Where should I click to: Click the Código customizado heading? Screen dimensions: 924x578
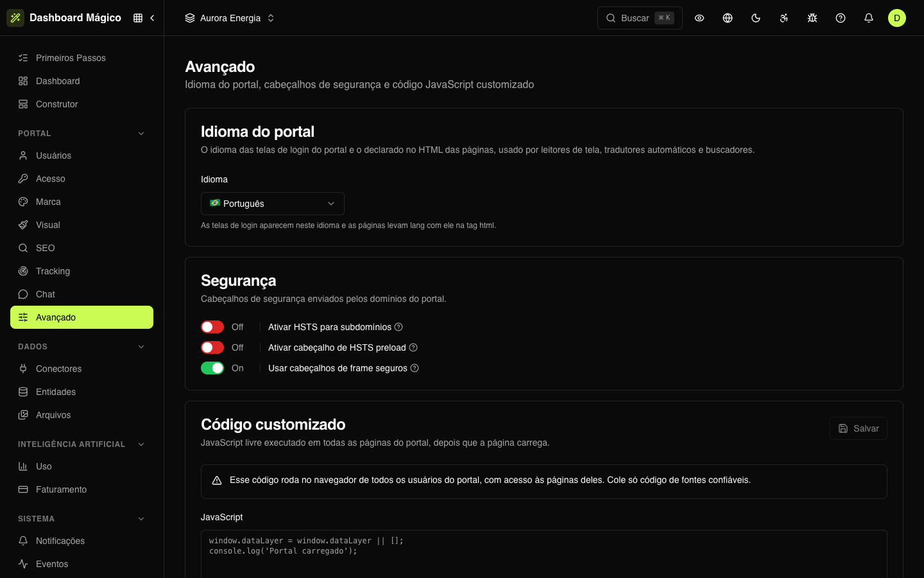point(273,425)
